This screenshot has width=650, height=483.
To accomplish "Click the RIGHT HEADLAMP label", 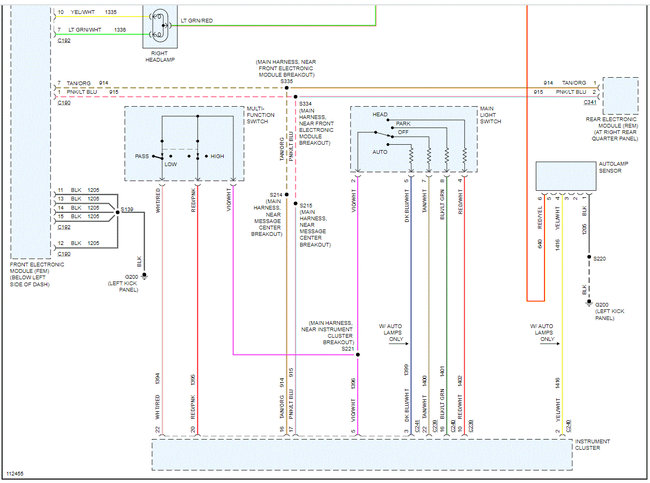I will pyautogui.click(x=160, y=56).
